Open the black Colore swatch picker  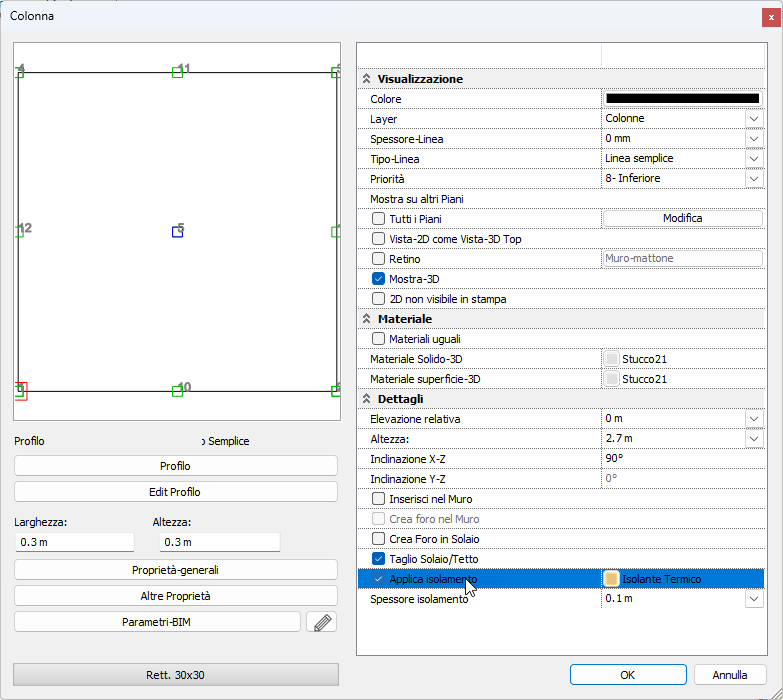(x=683, y=98)
